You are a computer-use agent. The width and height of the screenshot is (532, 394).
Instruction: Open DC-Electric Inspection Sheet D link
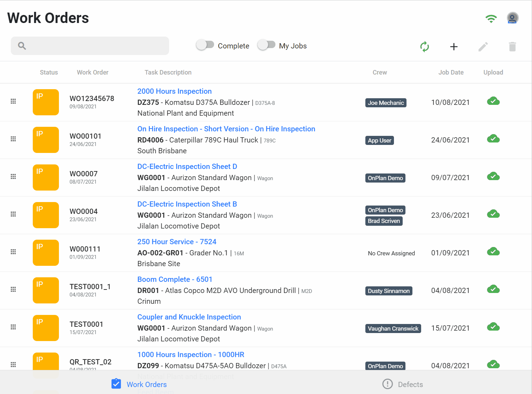[x=187, y=167]
